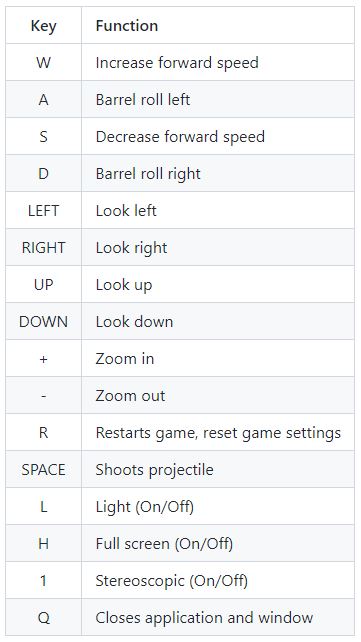Select the 'Zoom out' function text

point(130,396)
